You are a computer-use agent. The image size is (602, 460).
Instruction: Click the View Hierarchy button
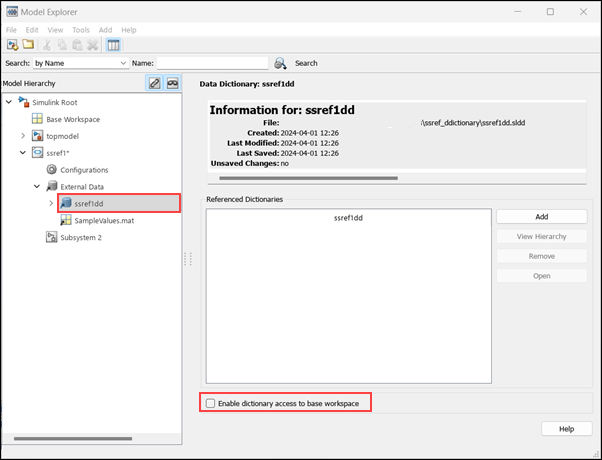[x=542, y=237]
